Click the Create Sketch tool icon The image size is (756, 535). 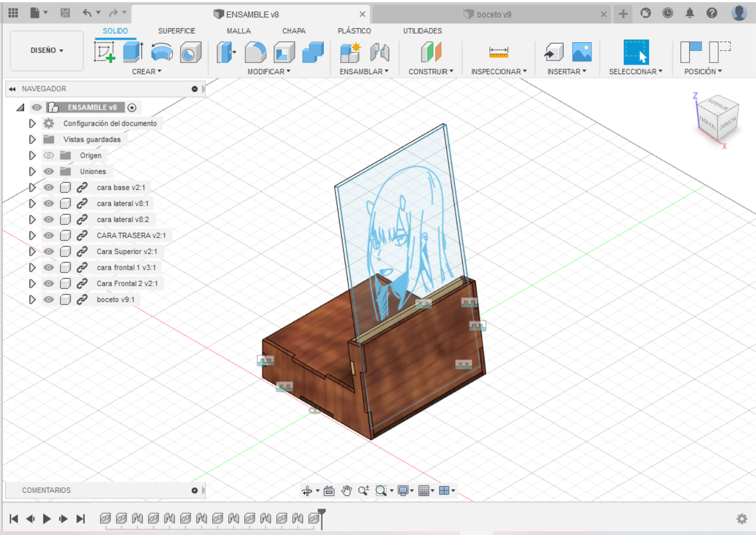coord(105,52)
